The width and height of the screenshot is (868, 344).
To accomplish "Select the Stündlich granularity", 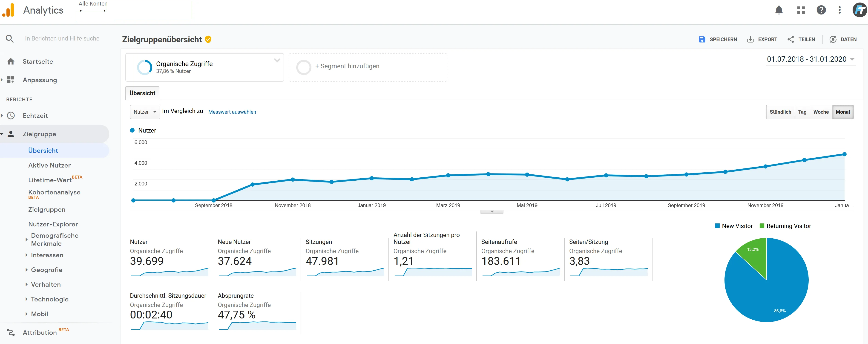I will coord(780,112).
